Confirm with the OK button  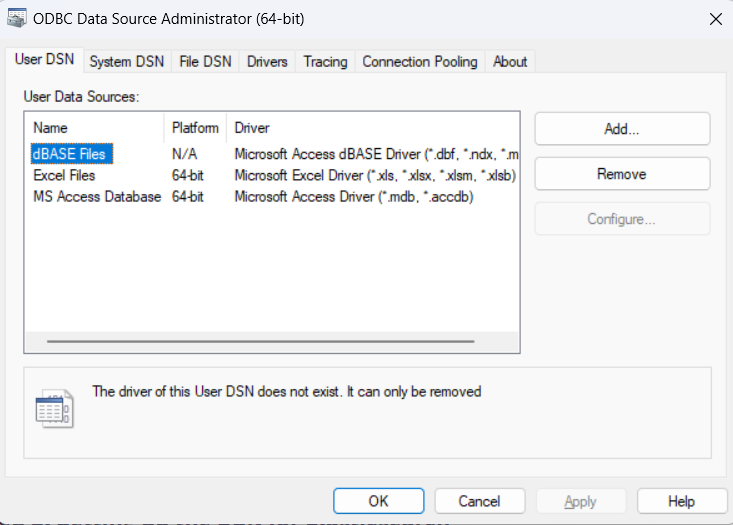coord(379,501)
